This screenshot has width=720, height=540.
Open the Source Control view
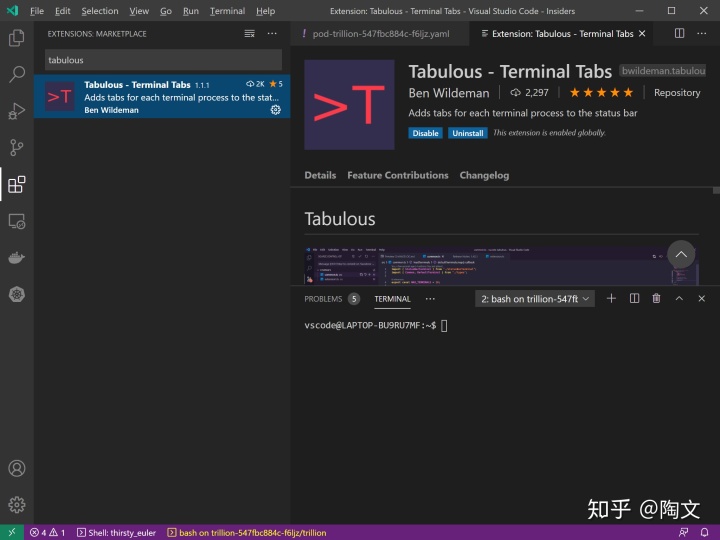pos(17,147)
